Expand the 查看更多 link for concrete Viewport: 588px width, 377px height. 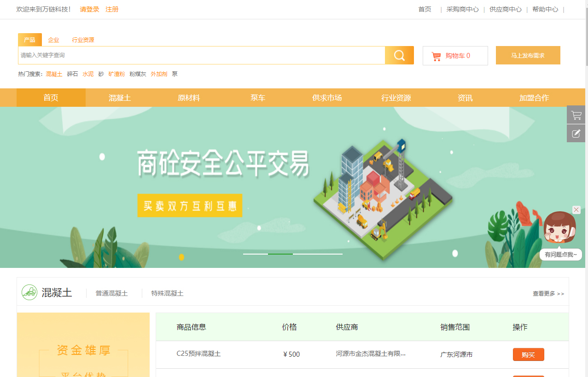pos(548,294)
